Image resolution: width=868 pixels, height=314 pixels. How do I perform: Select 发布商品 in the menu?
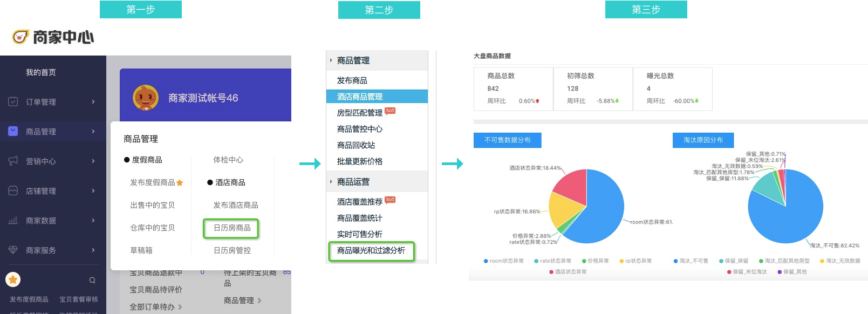(x=352, y=80)
